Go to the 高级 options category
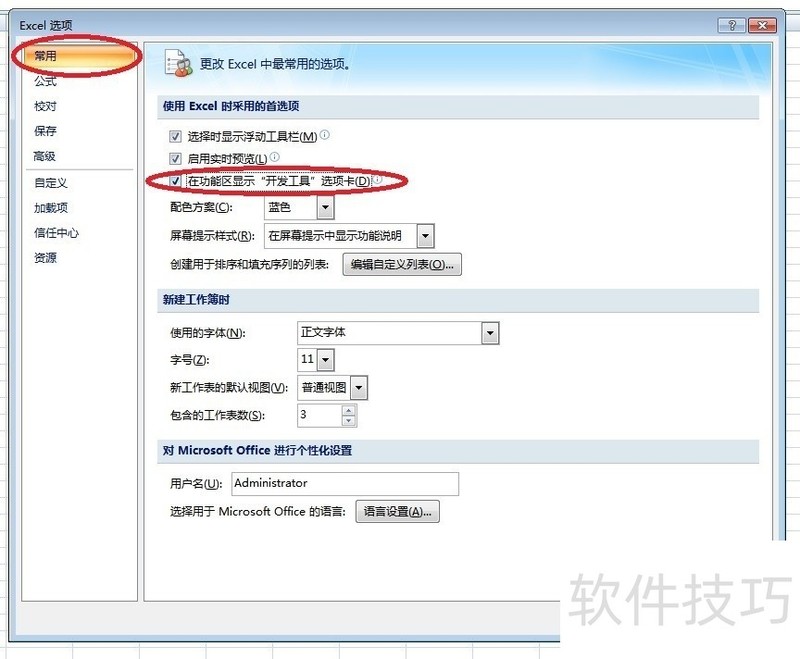Image resolution: width=800 pixels, height=659 pixels. [x=45, y=156]
